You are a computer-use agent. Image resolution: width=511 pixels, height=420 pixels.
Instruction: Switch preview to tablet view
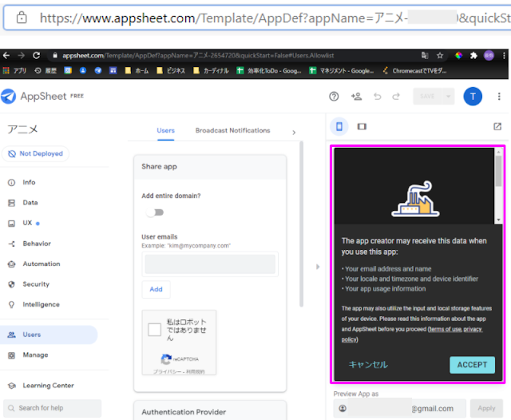(x=362, y=126)
